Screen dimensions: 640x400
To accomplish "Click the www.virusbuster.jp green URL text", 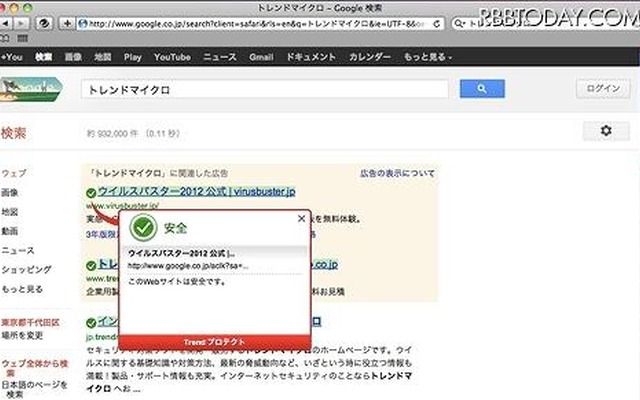I will coord(122,205).
